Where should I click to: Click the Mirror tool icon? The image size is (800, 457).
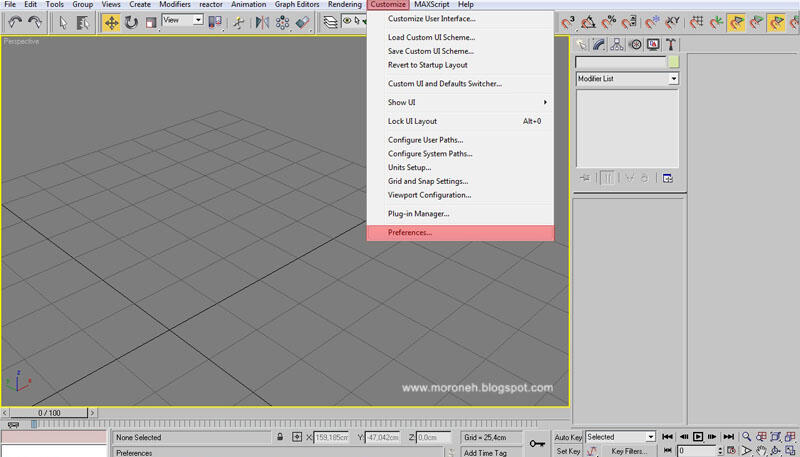261,22
